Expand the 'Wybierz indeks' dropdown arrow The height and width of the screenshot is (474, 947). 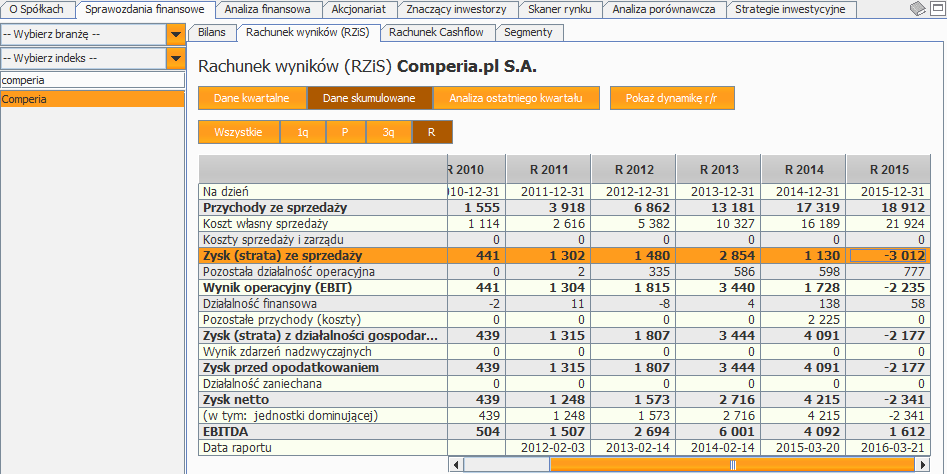click(x=175, y=59)
